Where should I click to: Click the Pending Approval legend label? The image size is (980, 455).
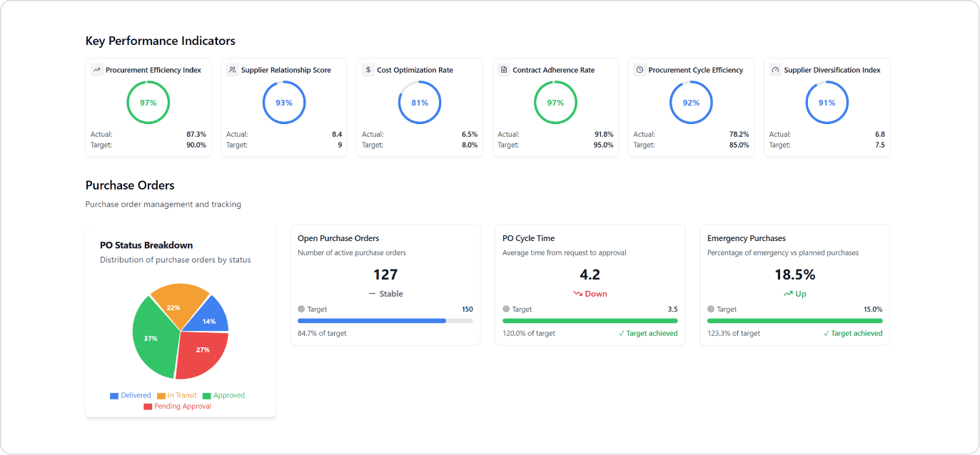click(182, 407)
